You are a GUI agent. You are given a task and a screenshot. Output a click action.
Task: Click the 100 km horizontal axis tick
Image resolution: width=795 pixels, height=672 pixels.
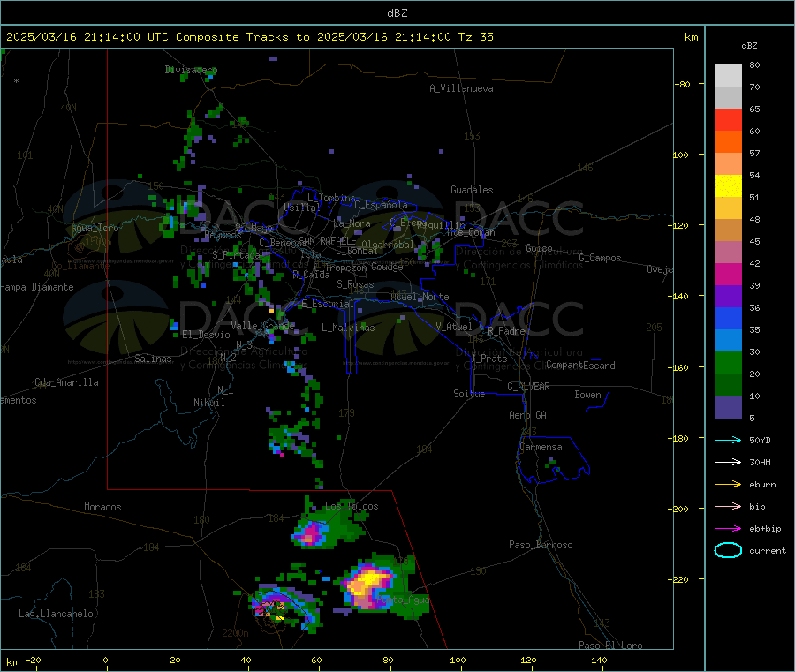point(458,660)
